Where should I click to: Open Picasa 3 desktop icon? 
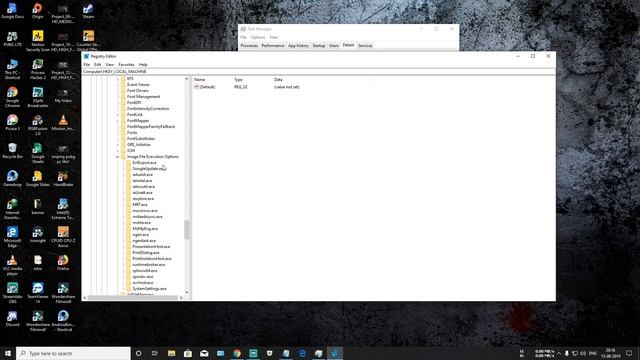(x=12, y=122)
